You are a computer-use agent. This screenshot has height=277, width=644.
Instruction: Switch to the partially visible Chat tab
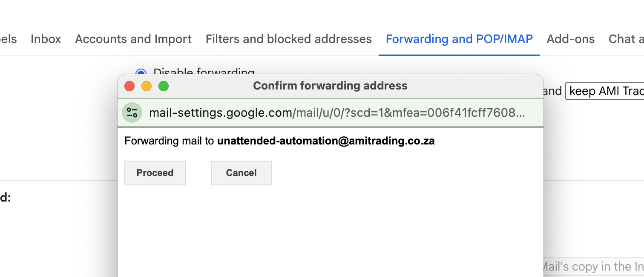(x=626, y=39)
